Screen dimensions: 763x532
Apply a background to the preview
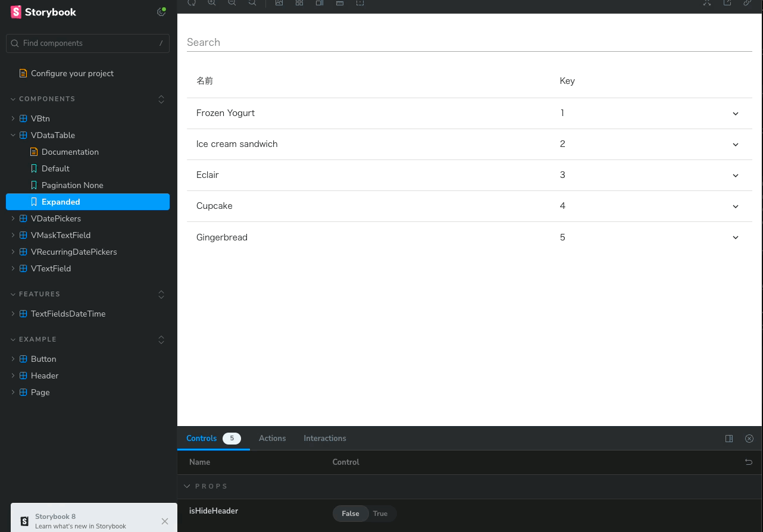(279, 4)
